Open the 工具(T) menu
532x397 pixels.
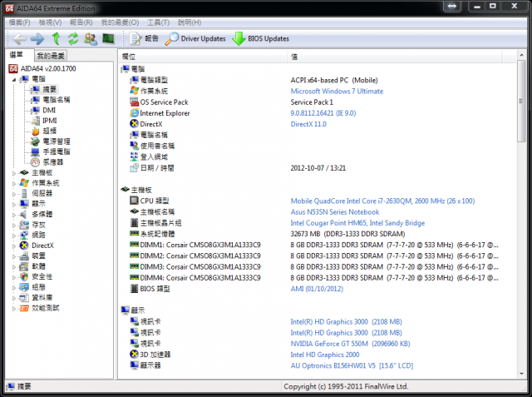click(159, 22)
